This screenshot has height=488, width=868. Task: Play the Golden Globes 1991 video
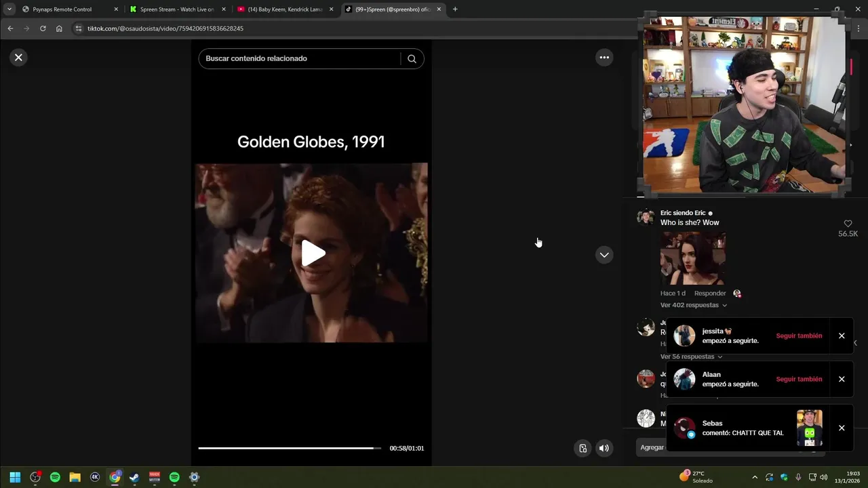pos(313,253)
